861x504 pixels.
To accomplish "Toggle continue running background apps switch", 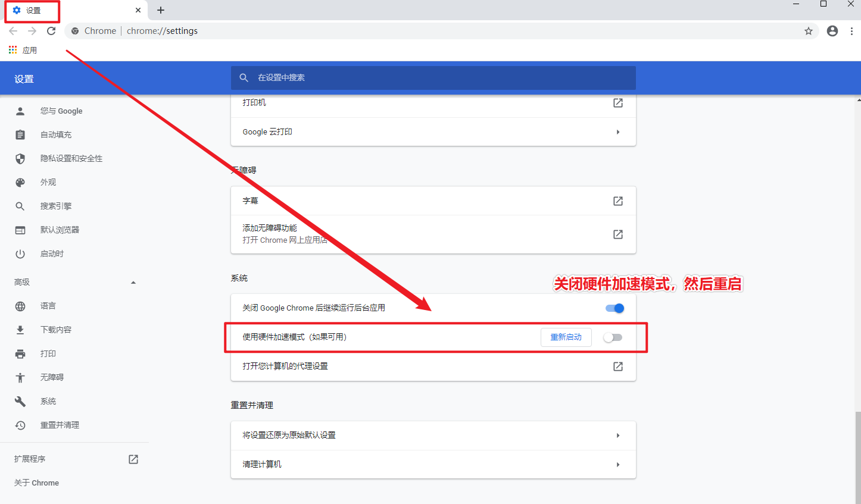I will coord(614,308).
